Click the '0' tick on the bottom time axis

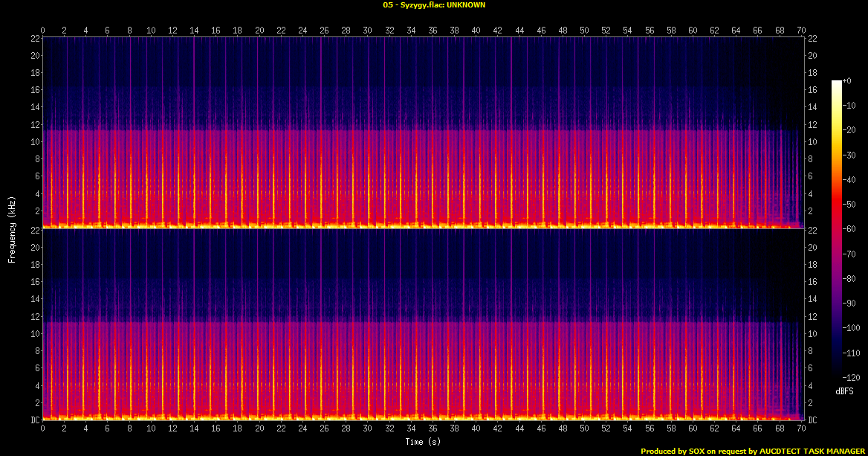[x=43, y=429]
